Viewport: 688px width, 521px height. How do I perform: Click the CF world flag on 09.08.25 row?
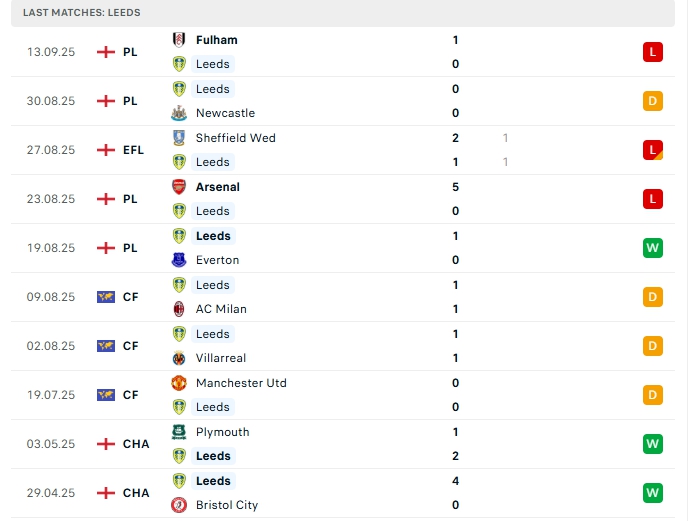click(x=106, y=297)
